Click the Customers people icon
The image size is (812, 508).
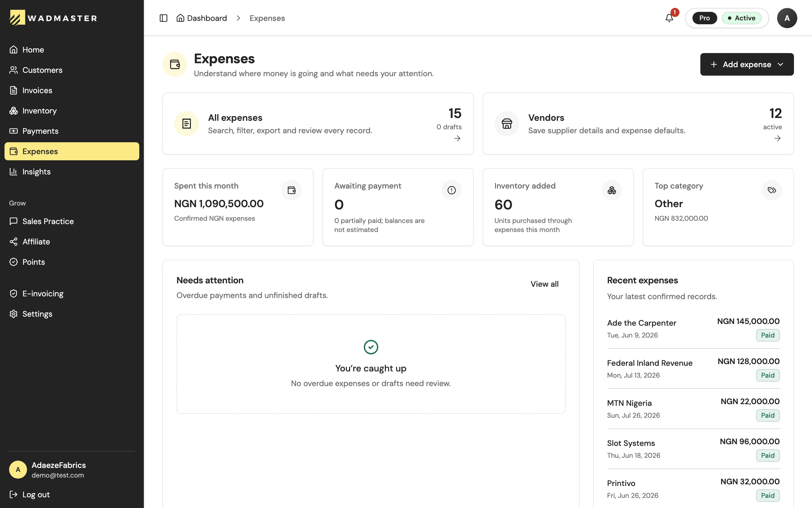tap(14, 70)
